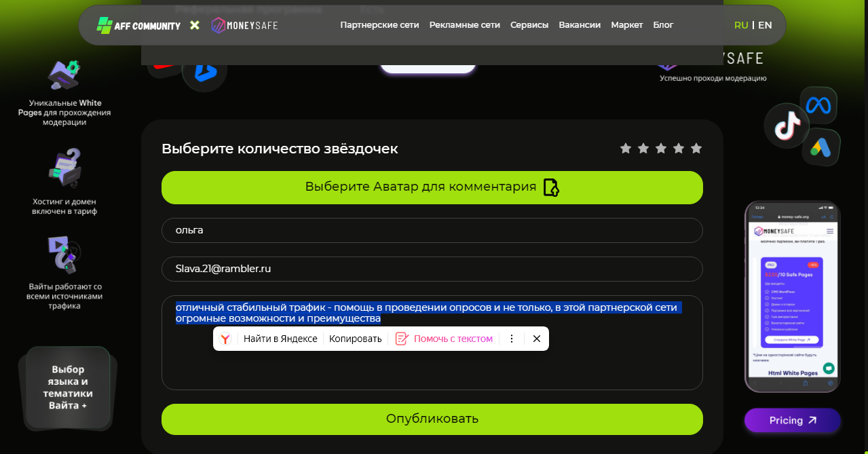Open the three-dot menu in Yandex popup
The width and height of the screenshot is (868, 454).
[512, 338]
